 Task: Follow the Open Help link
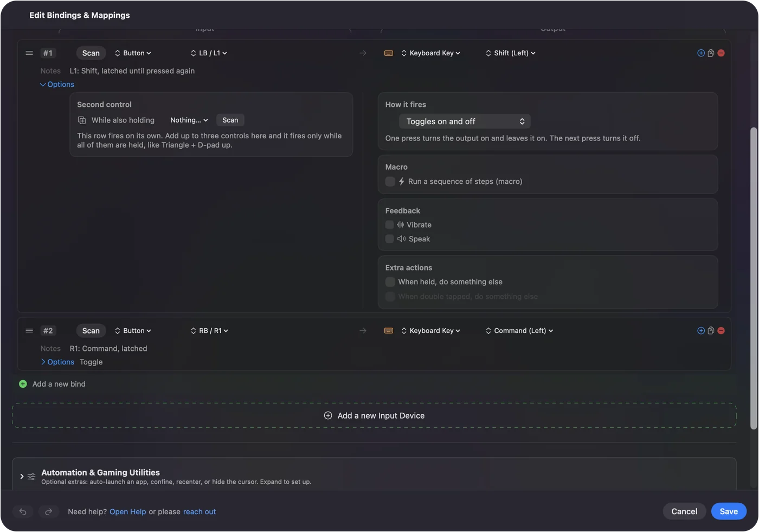click(128, 512)
